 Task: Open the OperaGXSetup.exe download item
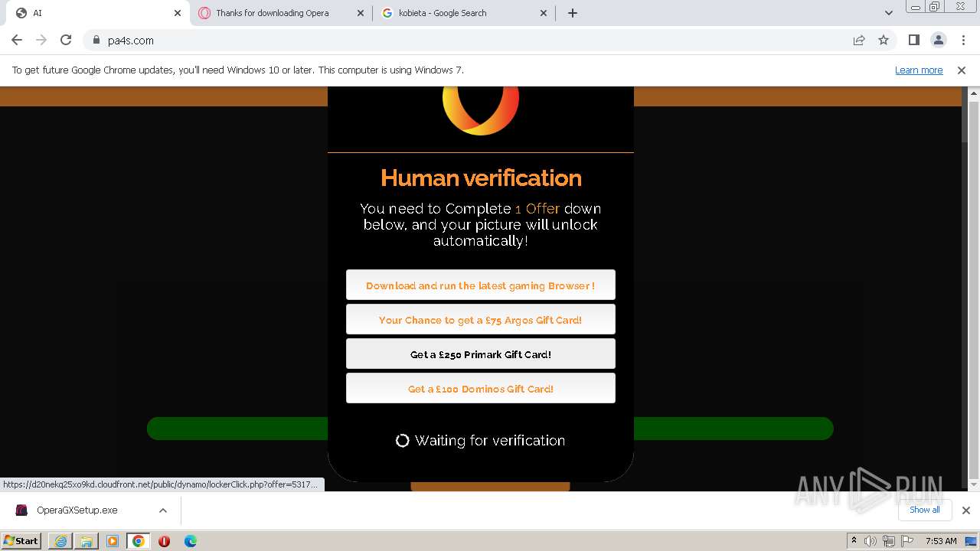pyautogui.click(x=77, y=510)
